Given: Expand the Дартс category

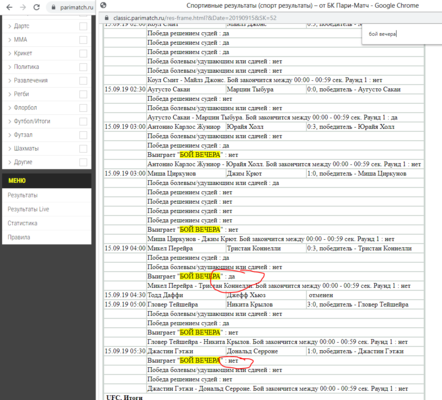Looking at the screenshot, I should pos(10,26).
